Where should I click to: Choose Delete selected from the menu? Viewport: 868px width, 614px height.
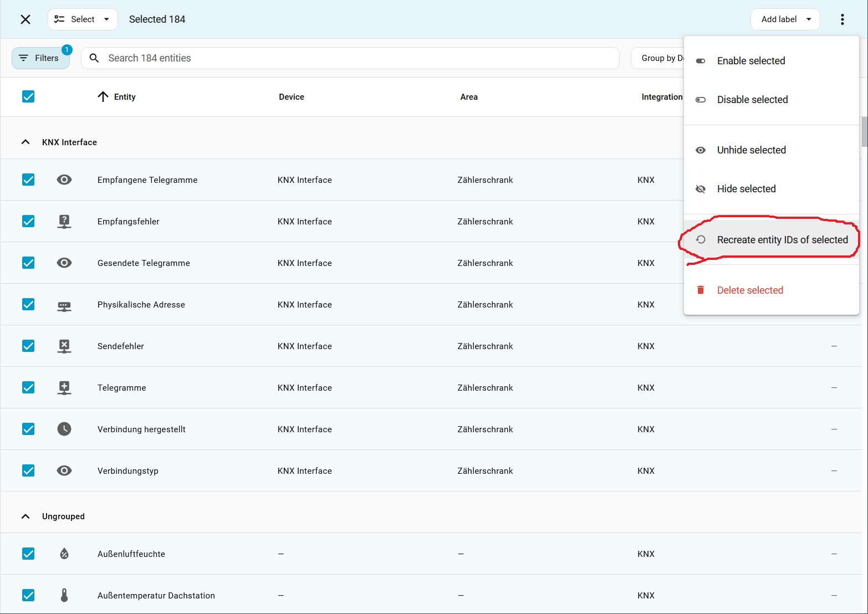coord(772,290)
